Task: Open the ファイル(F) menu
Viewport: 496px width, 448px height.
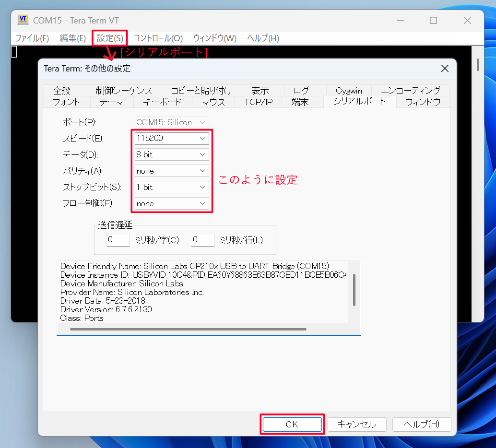Action: coord(32,38)
